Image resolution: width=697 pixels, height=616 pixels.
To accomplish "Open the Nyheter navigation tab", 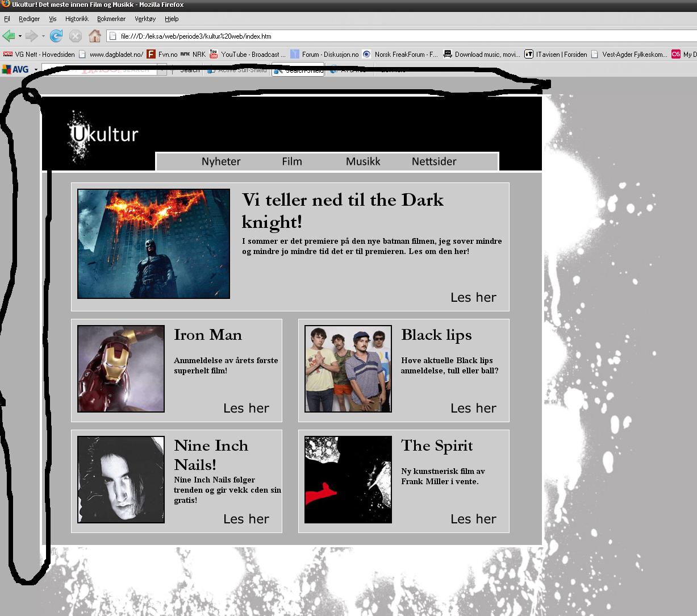I will 221,161.
